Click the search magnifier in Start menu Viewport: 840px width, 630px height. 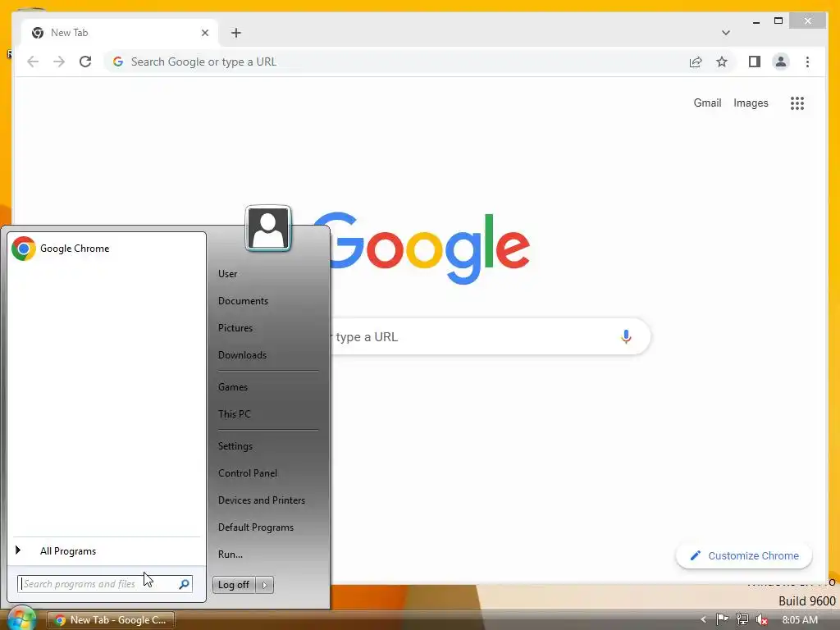(184, 584)
